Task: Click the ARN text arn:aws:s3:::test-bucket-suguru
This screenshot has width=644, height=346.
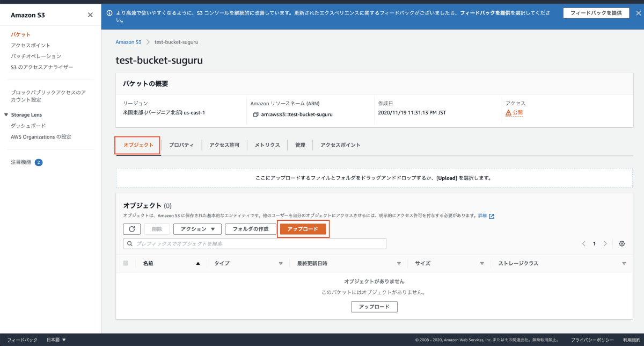Action: tap(297, 114)
